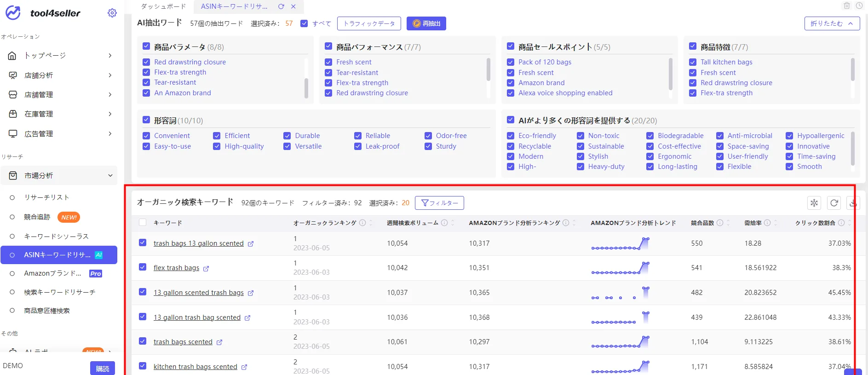The height and width of the screenshot is (375, 868).
Task: Expand the 店舗分析 menu arrow
Action: (x=110, y=75)
